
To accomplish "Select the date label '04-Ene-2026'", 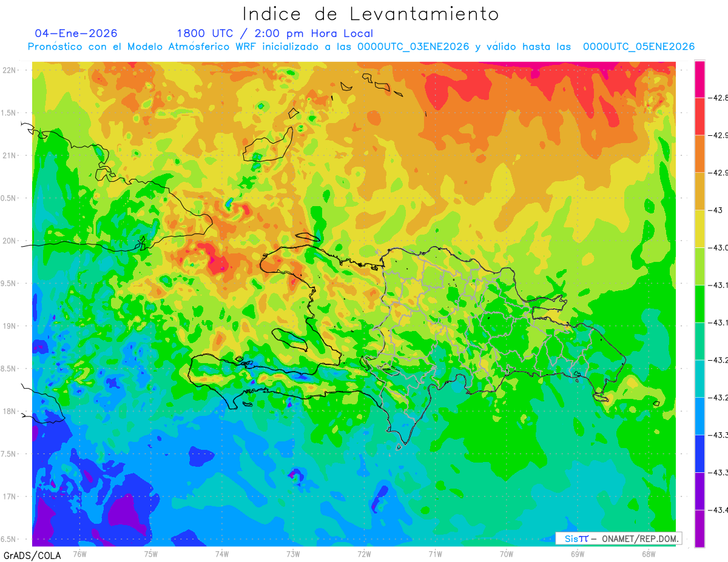I will click(x=76, y=33).
